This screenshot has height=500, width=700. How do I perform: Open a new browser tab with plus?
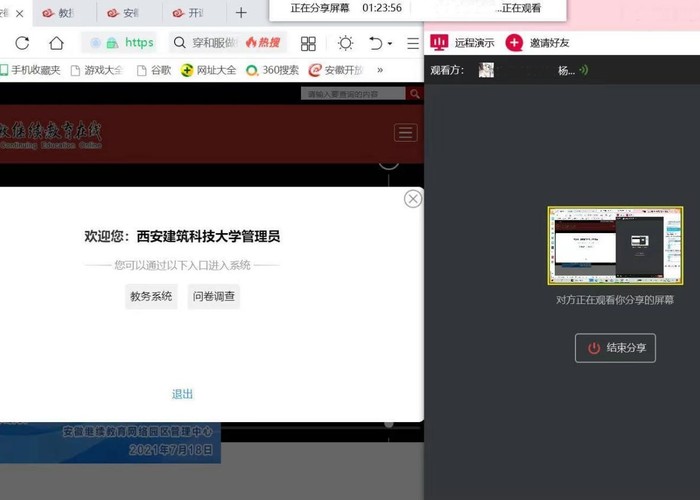point(241,13)
